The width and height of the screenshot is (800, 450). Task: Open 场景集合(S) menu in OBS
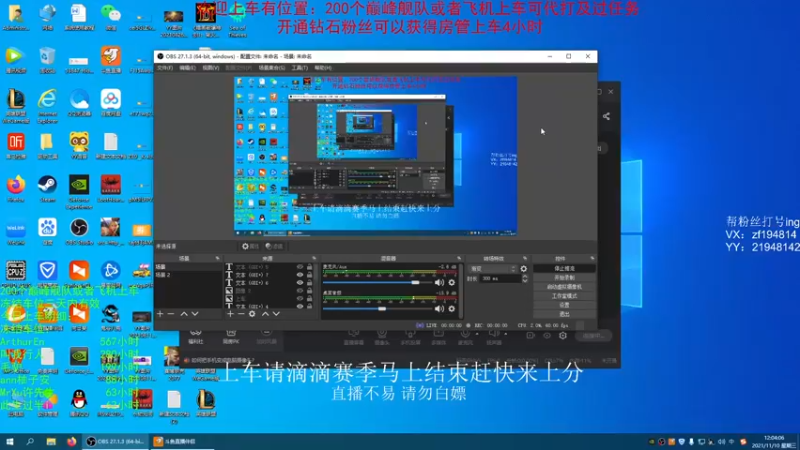[x=271, y=68]
